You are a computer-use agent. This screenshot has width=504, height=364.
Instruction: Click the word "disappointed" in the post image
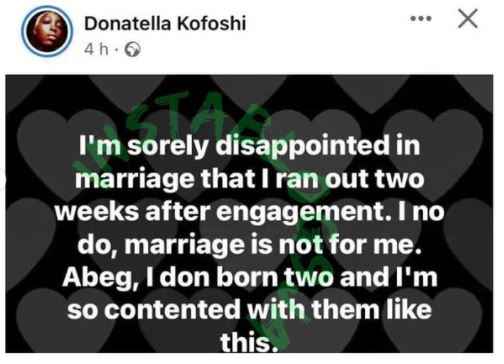click(302, 146)
